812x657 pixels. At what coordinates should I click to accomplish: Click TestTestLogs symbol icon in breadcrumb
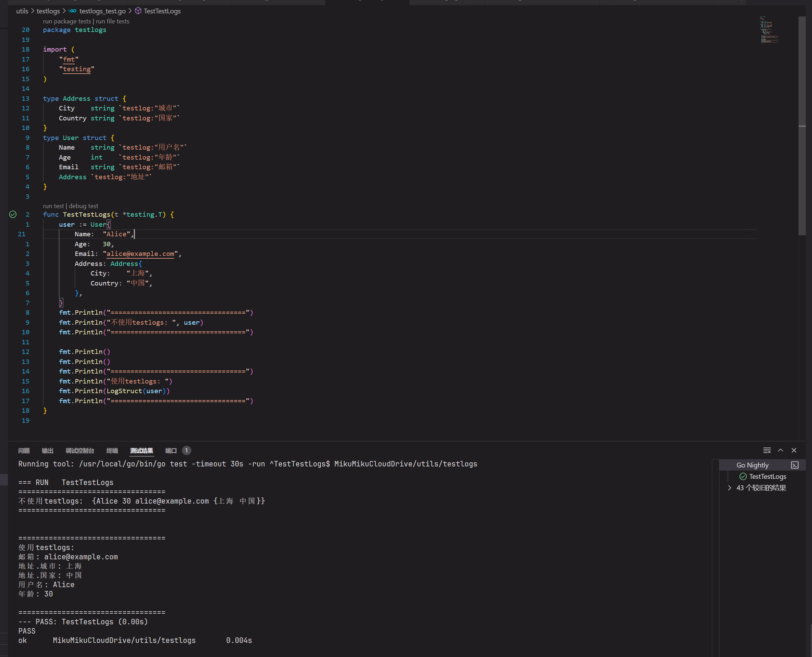pyautogui.click(x=138, y=11)
